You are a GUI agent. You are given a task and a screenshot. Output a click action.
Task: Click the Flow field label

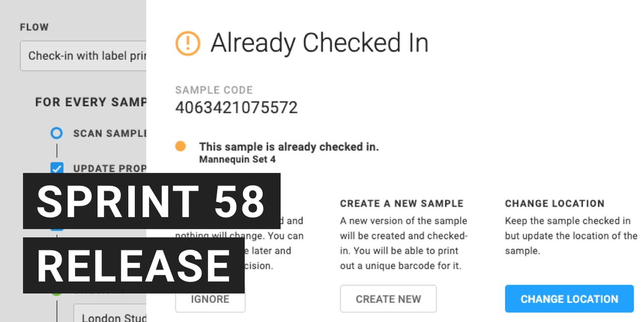coord(34,28)
